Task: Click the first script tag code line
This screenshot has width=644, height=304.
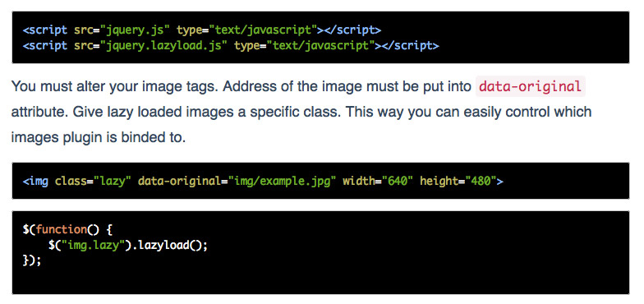Action: (x=202, y=30)
